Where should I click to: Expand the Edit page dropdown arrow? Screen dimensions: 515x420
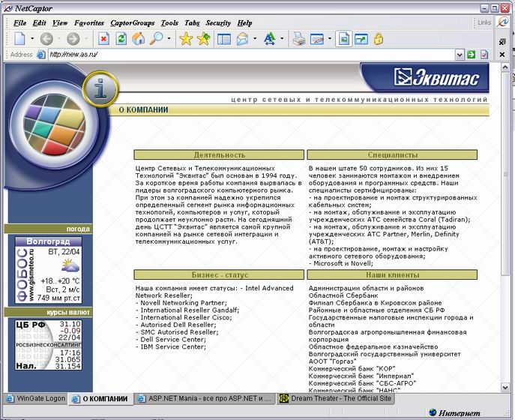point(329,39)
